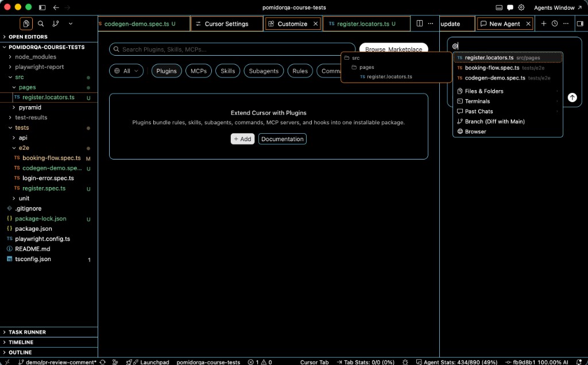Select the Skills filter pill
Image resolution: width=588 pixels, height=365 pixels.
tap(227, 71)
